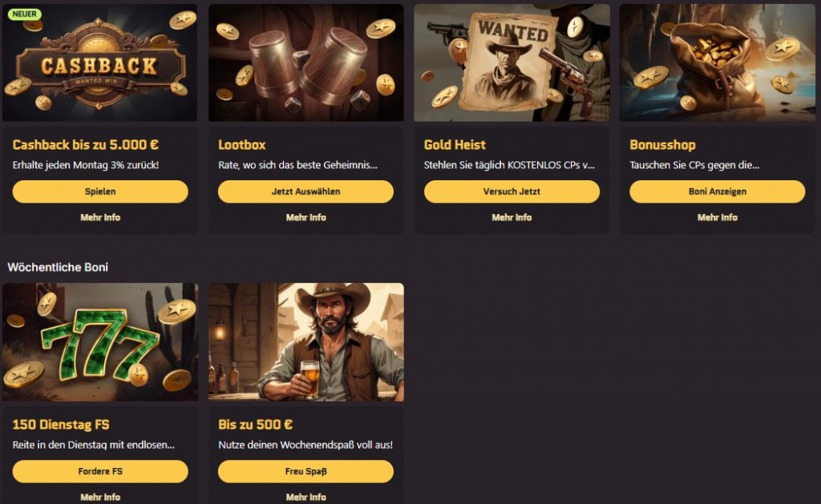Click the Spielen button under Cashback
This screenshot has height=504, width=821.
click(100, 192)
